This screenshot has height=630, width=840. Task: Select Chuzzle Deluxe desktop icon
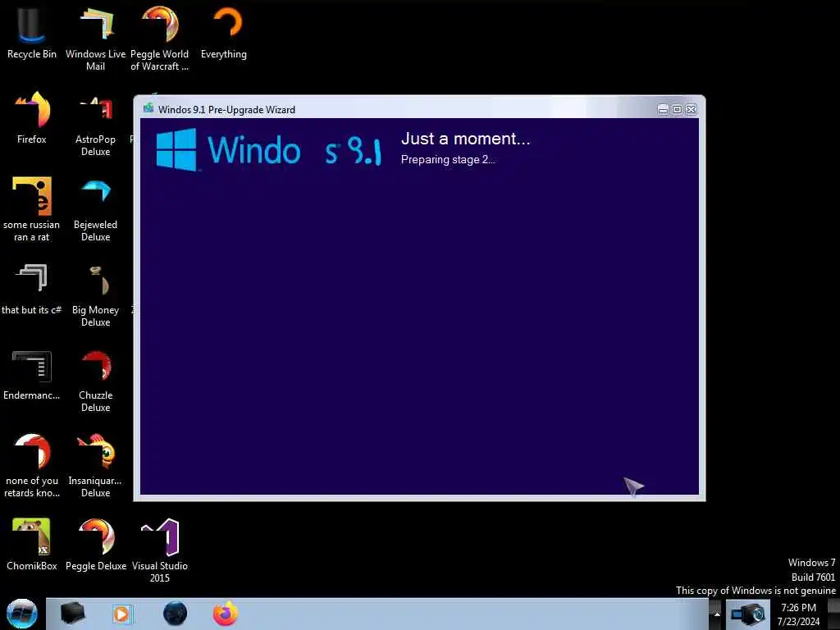tap(95, 381)
